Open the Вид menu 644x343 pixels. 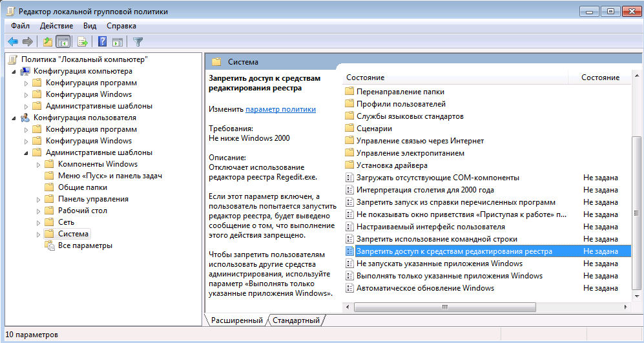(x=90, y=26)
